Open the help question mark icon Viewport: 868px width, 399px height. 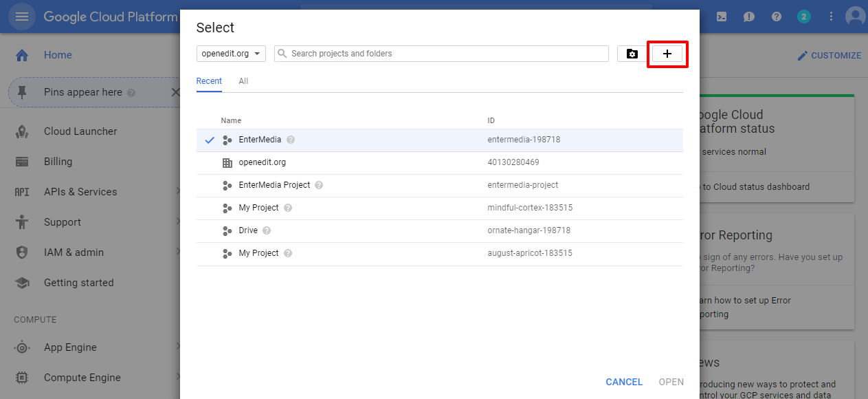click(x=777, y=17)
